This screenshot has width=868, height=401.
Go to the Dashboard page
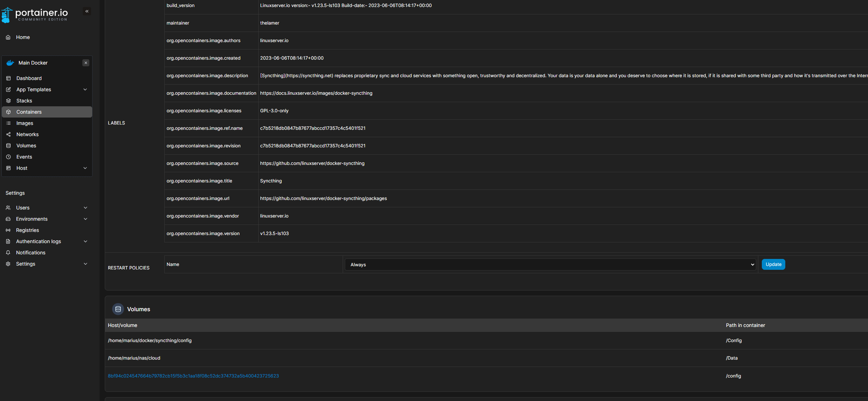[29, 78]
